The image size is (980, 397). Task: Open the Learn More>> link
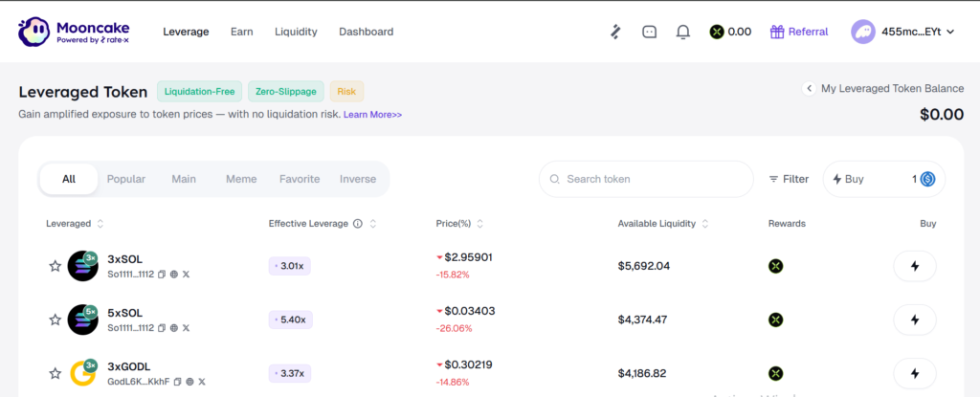click(372, 115)
